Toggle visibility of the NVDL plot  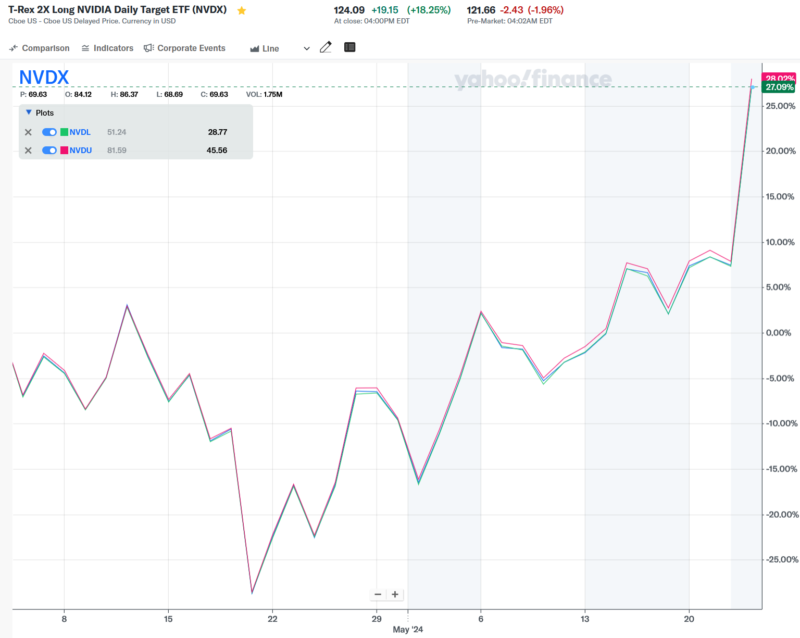49,132
